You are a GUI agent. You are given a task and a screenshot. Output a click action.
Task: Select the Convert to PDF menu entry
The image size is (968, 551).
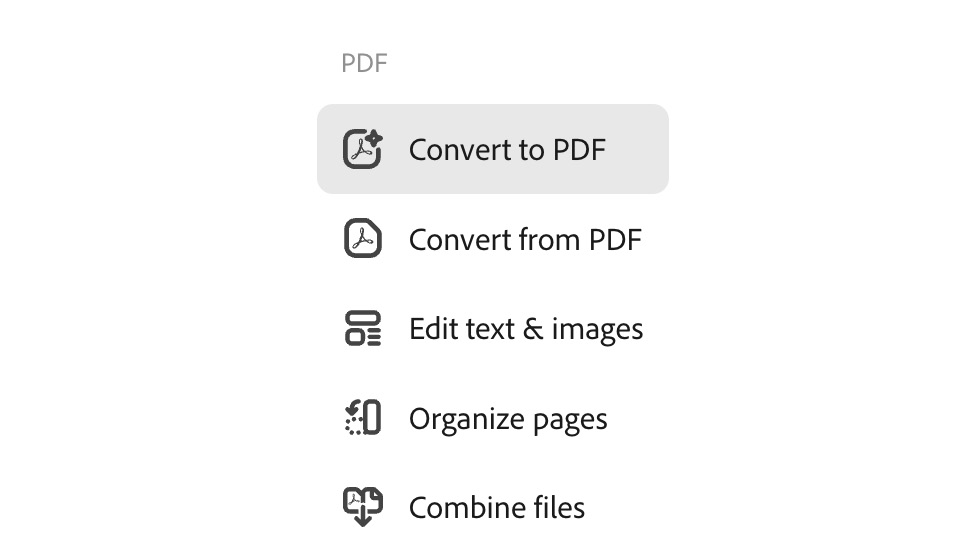[493, 149]
